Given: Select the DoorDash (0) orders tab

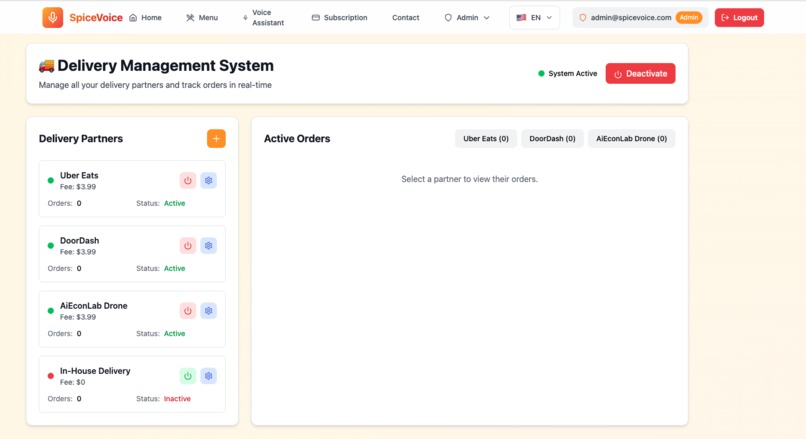Looking at the screenshot, I should pyautogui.click(x=553, y=138).
